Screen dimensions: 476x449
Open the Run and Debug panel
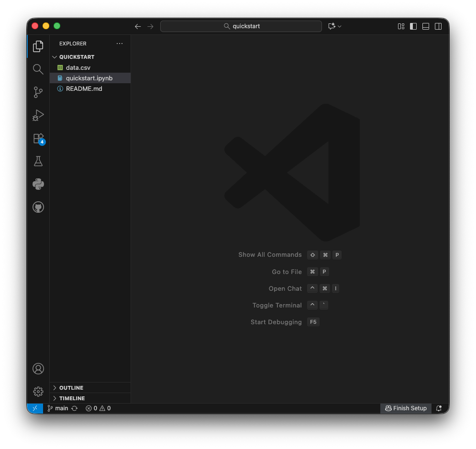pyautogui.click(x=38, y=115)
